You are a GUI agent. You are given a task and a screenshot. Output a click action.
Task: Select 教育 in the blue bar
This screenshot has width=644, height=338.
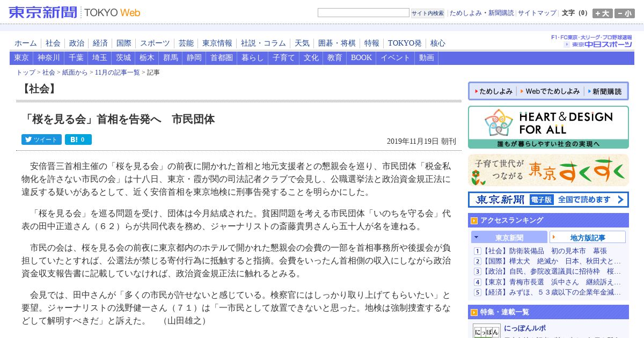(x=335, y=58)
